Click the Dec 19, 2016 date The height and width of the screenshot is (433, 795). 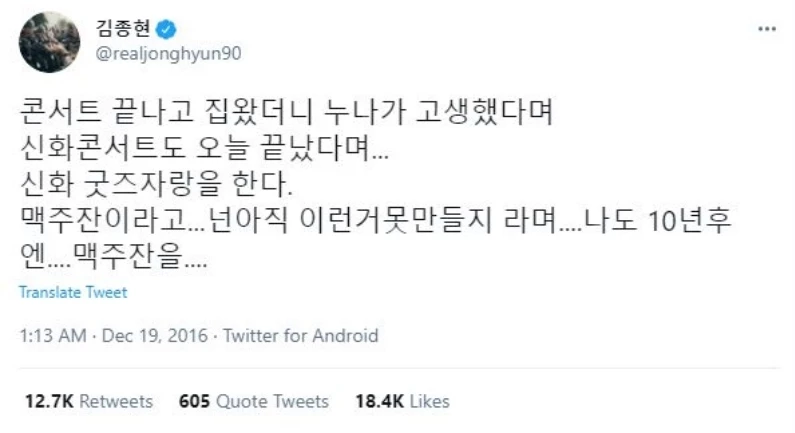(x=155, y=336)
